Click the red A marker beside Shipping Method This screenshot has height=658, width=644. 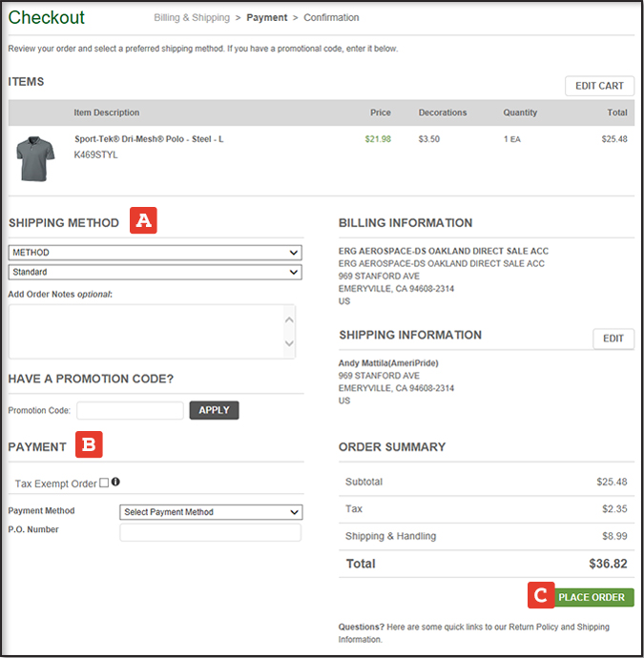pos(143,221)
